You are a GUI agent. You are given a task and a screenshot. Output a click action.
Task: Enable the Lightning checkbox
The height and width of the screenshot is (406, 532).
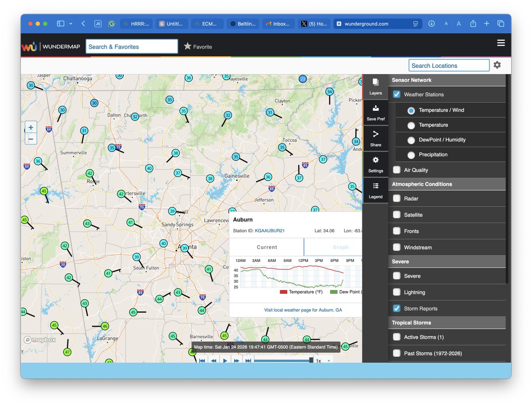pyautogui.click(x=397, y=293)
